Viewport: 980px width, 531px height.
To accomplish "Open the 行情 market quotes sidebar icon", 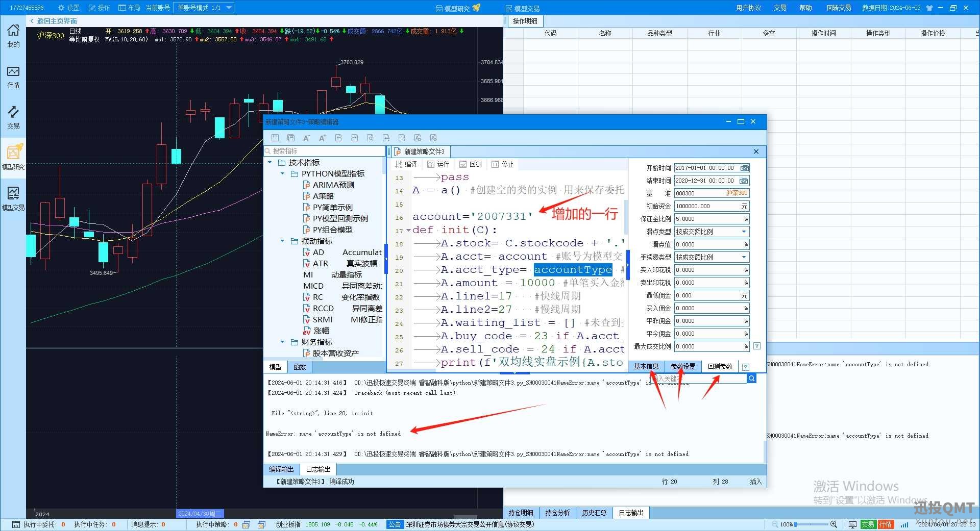I will (13, 77).
